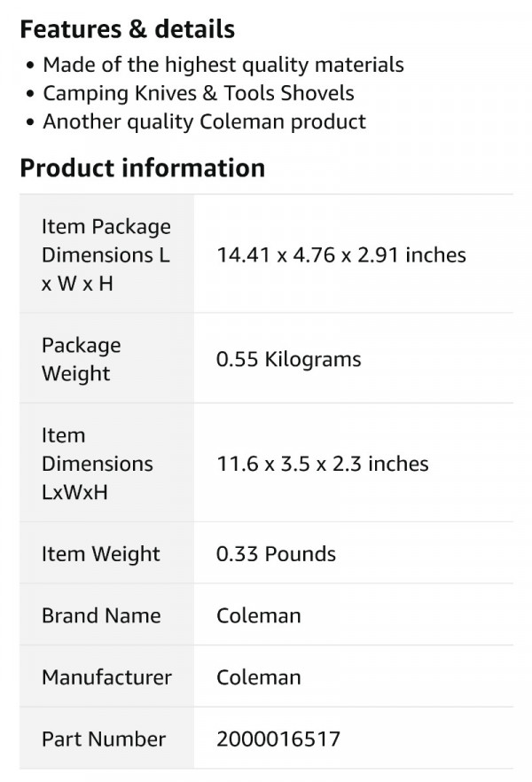Click the Brand Name label
Image resolution: width=532 pixels, height=782 pixels.
tap(101, 615)
